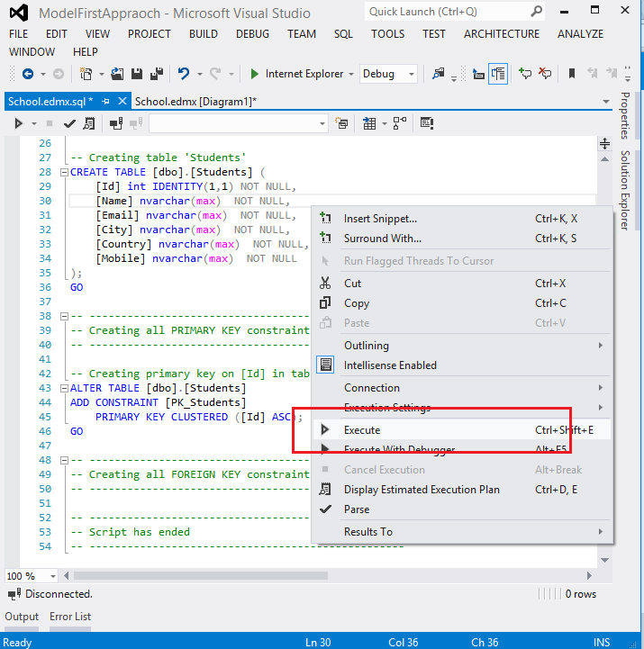This screenshot has width=644, height=649.
Task: Click the horizontal scrollbar right arrow
Action: 589,576
